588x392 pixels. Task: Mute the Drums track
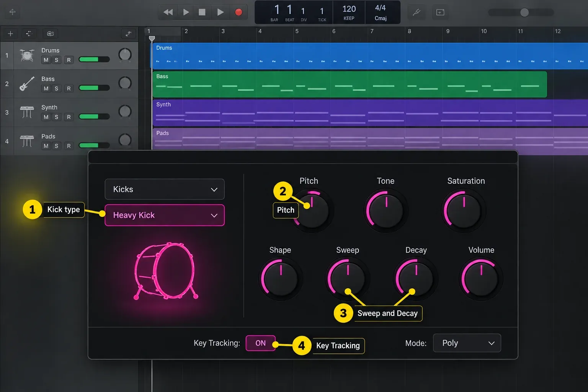pyautogui.click(x=46, y=60)
